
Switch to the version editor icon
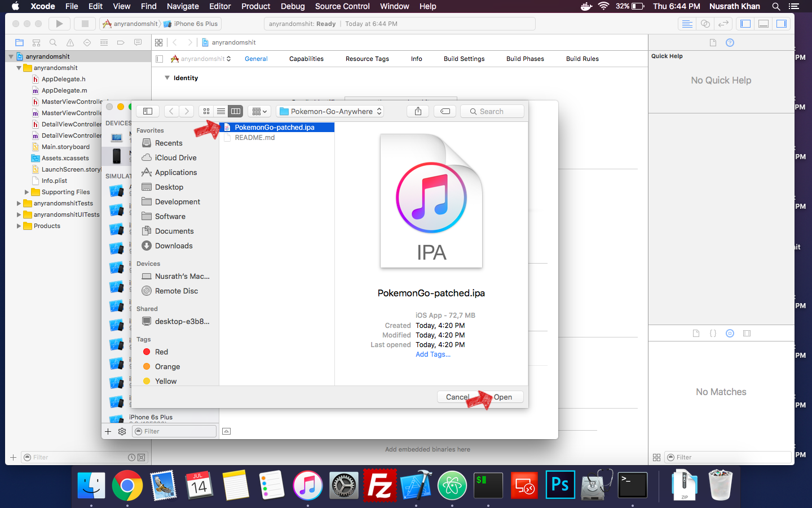(x=723, y=24)
